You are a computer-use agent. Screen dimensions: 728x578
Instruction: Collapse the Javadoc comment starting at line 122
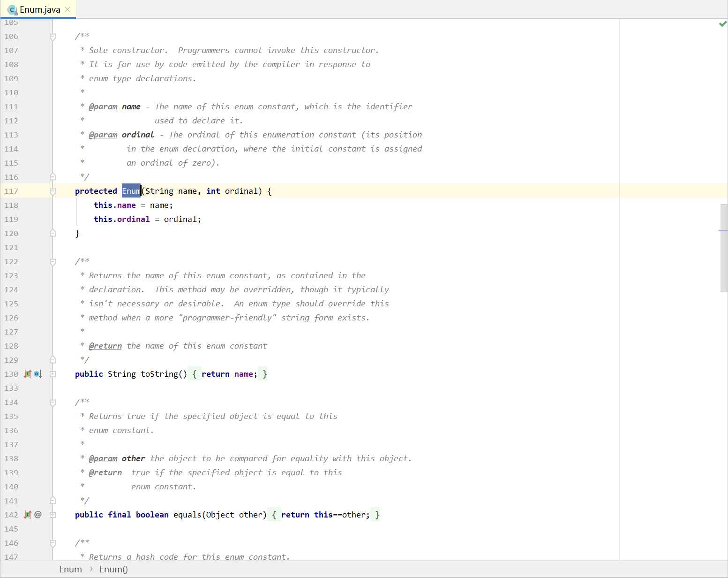(53, 262)
